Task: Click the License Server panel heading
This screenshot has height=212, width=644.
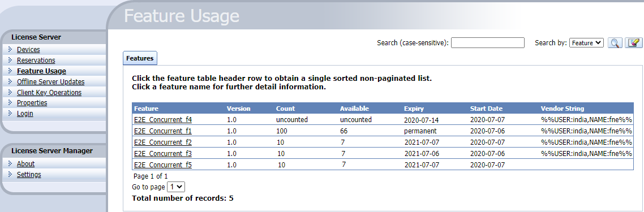Action: (x=36, y=37)
